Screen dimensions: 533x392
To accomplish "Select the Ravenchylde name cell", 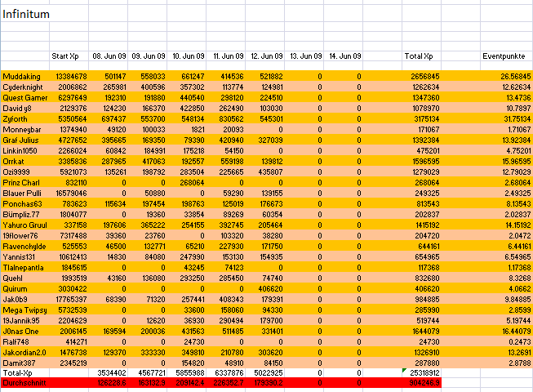I will tap(25, 246).
